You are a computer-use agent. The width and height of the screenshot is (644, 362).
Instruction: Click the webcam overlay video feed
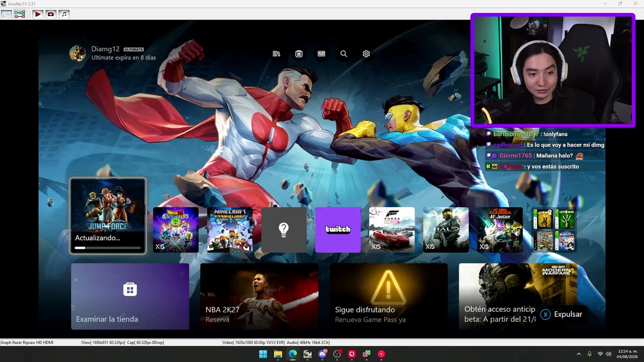553,70
